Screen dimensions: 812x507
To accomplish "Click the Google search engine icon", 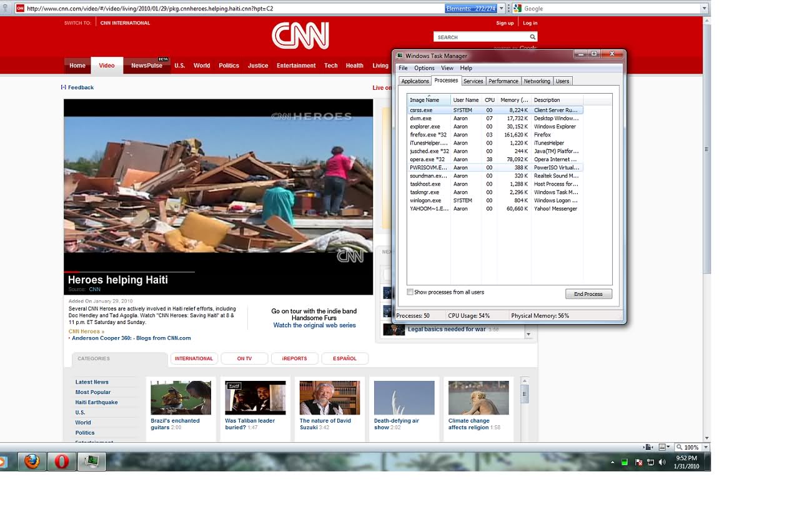I will pyautogui.click(x=517, y=9).
